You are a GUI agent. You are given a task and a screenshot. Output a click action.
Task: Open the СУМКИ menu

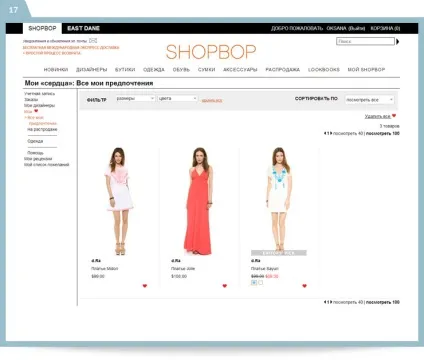(x=206, y=70)
